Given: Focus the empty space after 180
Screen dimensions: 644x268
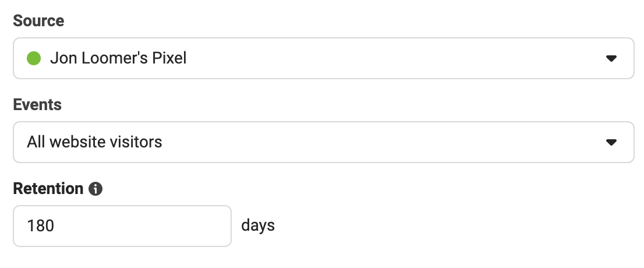Looking at the screenshot, I should point(141,226).
